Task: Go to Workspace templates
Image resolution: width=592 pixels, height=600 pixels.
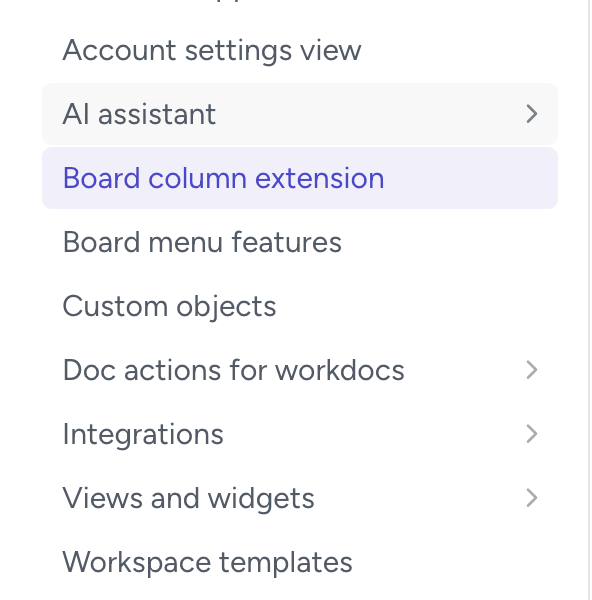Action: 207,562
